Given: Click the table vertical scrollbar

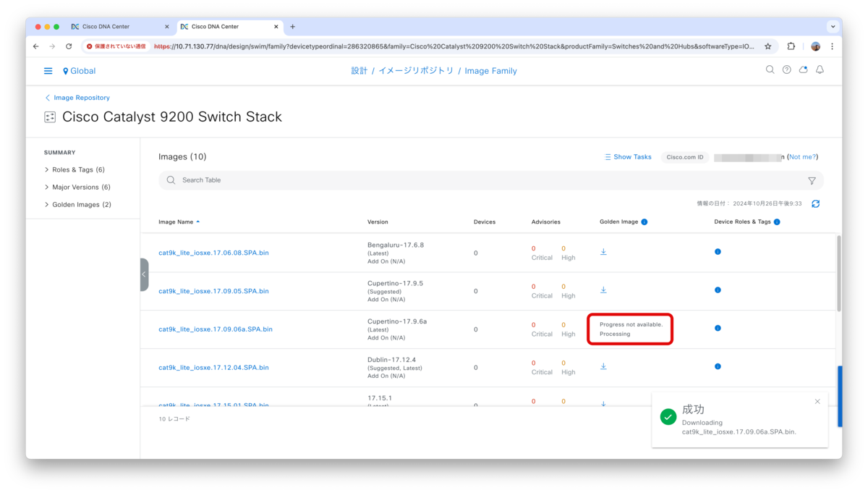Looking at the screenshot, I should [x=839, y=274].
